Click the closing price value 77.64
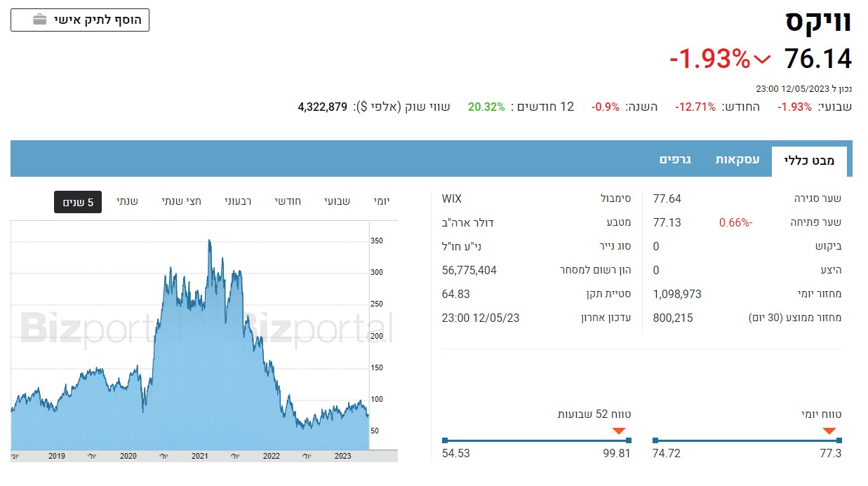 coord(667,198)
